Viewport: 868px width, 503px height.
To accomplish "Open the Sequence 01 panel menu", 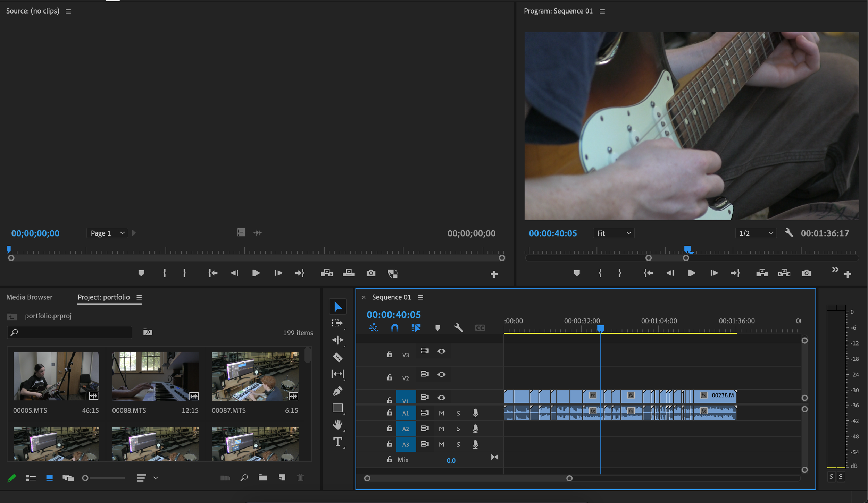I will click(x=420, y=297).
